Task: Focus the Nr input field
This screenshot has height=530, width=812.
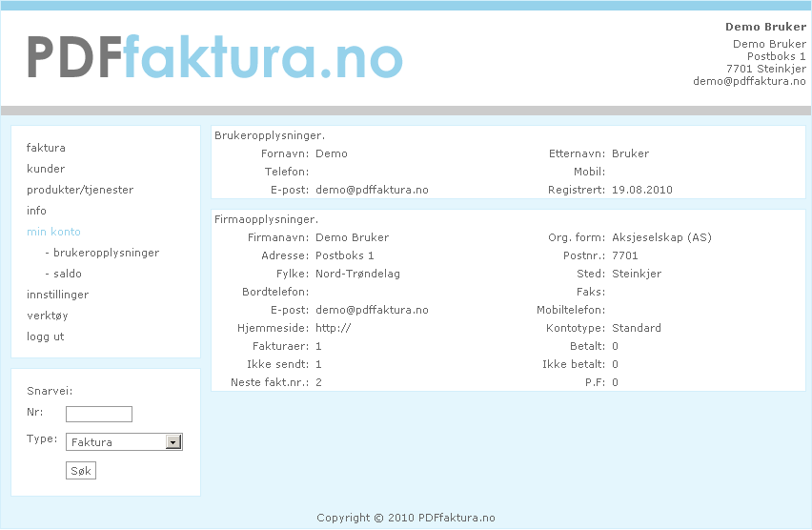Action: coord(99,414)
